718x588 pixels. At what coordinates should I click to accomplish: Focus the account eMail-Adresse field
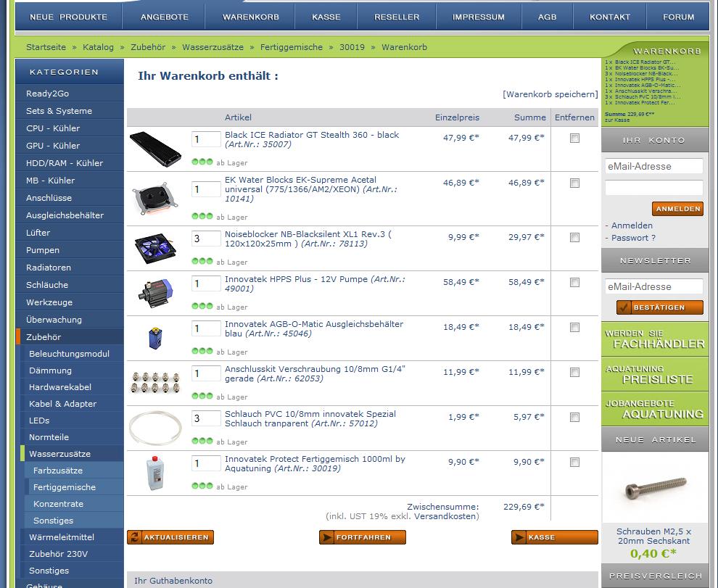(654, 166)
